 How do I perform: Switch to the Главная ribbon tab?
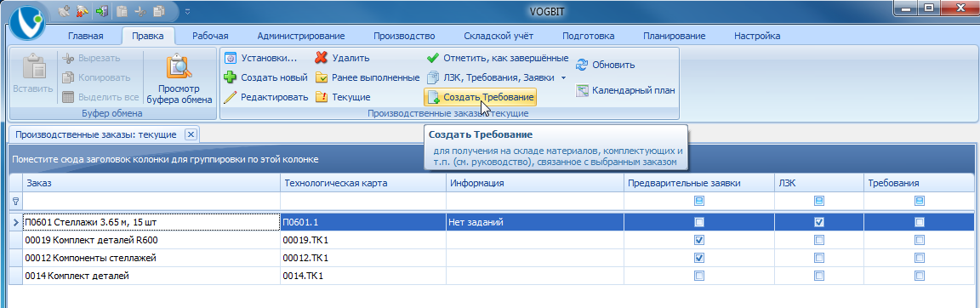click(86, 36)
